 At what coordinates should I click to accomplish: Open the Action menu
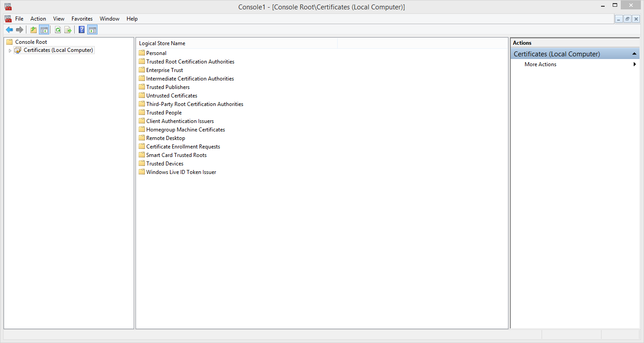pyautogui.click(x=38, y=19)
